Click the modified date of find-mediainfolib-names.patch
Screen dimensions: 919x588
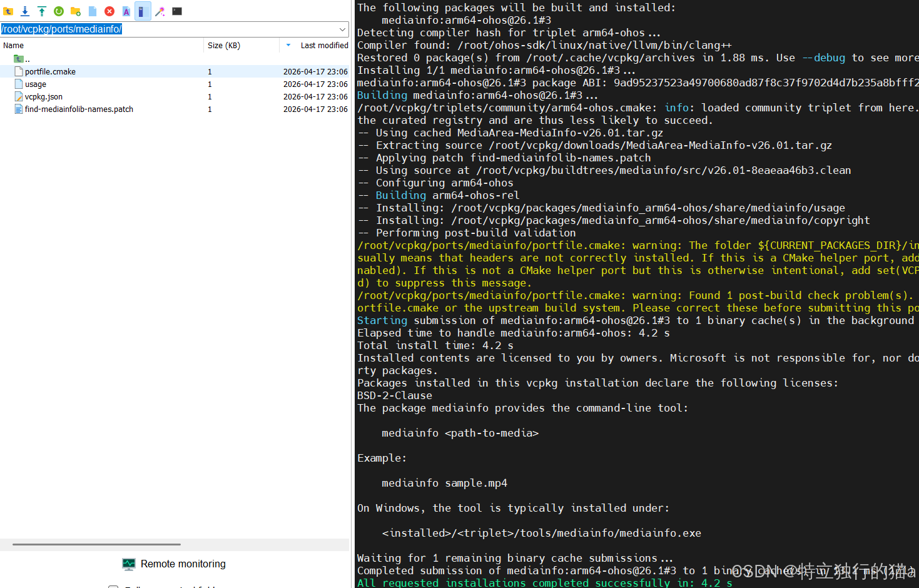(315, 109)
